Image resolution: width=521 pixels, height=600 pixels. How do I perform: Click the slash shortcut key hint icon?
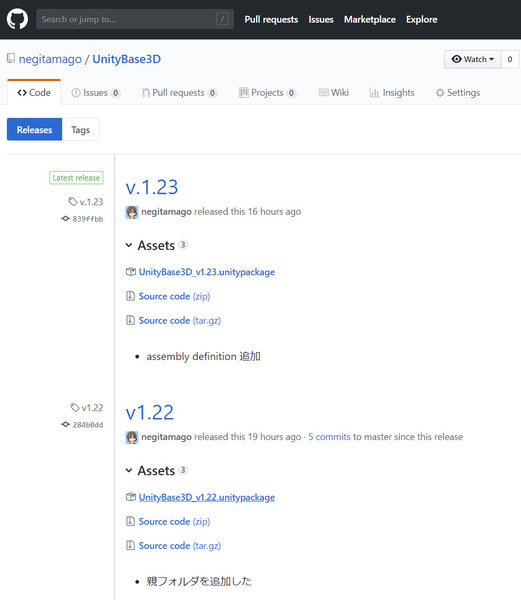tap(222, 19)
